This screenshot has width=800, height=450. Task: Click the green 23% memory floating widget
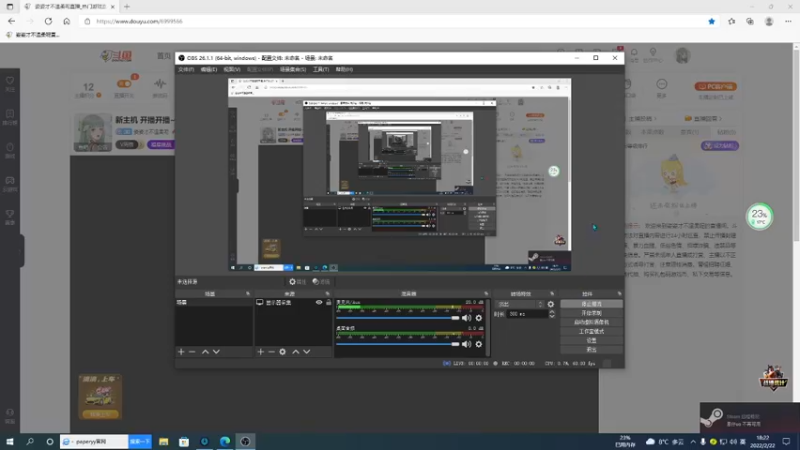759,216
